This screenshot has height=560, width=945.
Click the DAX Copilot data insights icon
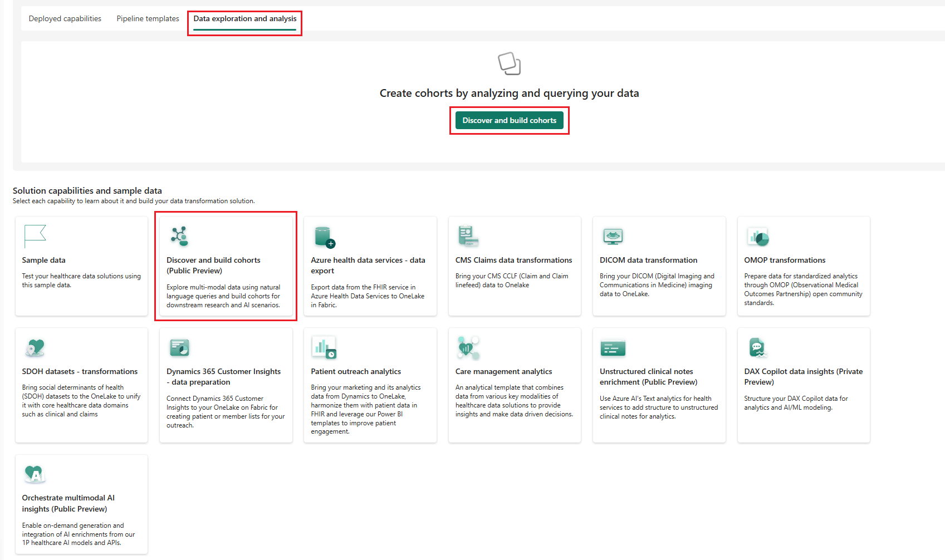coord(757,348)
